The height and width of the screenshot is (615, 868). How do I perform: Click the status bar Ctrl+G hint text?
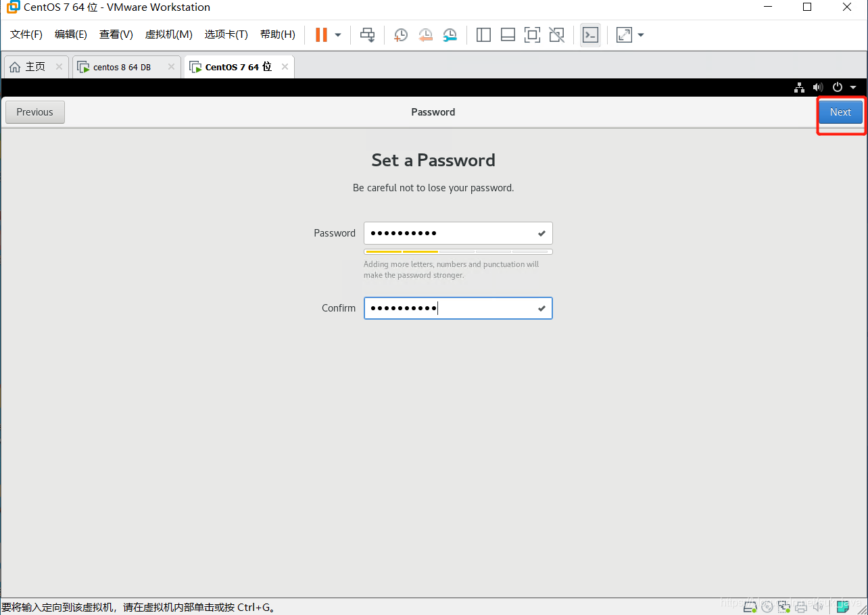139,607
